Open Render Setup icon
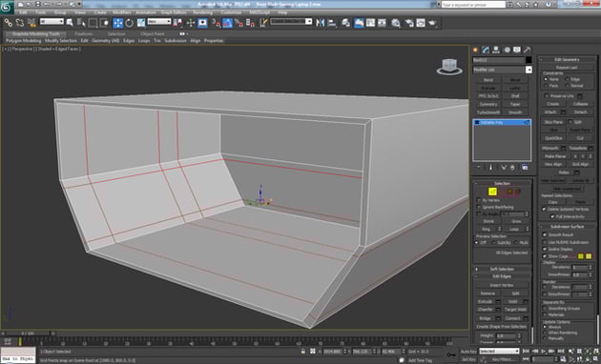This screenshot has width=601, height=364. 409,23
